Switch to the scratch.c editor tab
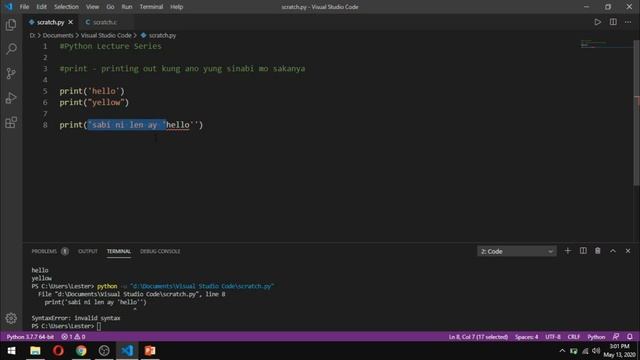 104,22
